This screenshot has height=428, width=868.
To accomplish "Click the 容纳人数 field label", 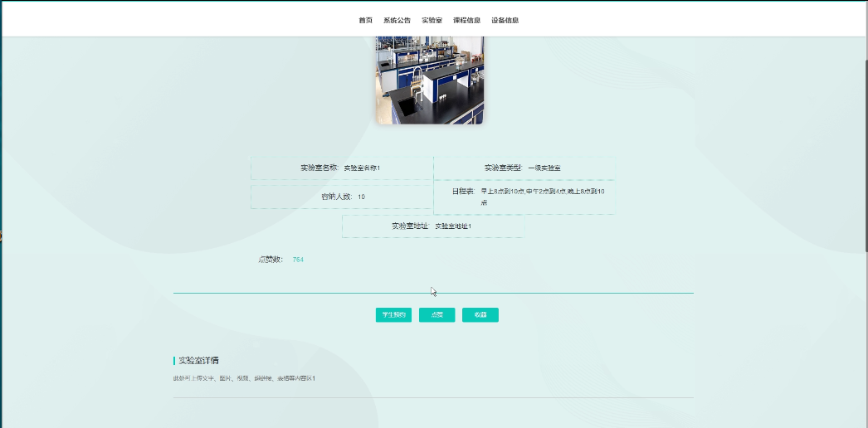I will (x=337, y=197).
